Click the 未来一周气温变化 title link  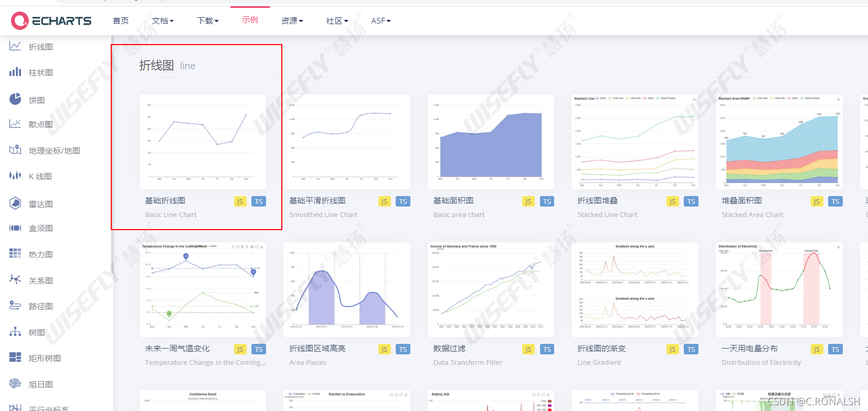click(177, 349)
